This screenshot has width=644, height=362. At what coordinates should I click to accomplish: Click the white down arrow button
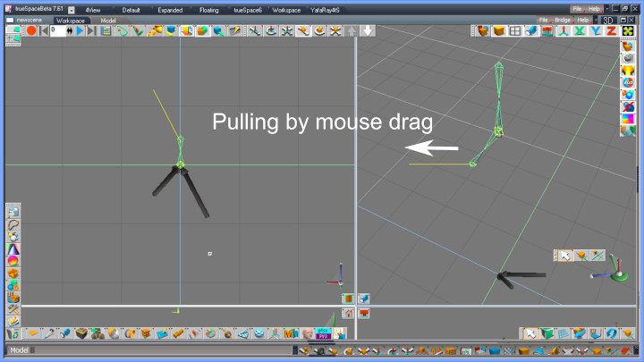click(x=368, y=30)
